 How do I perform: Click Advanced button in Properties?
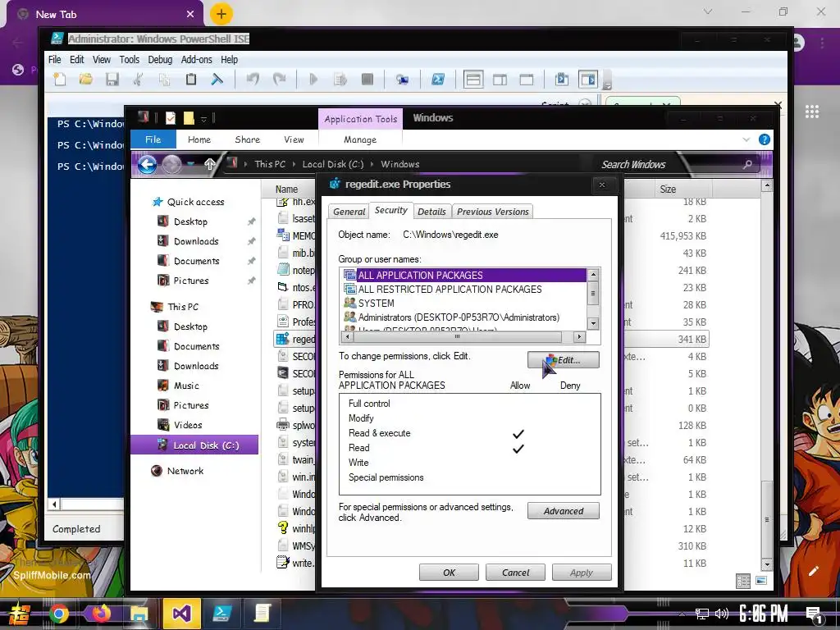coord(563,511)
